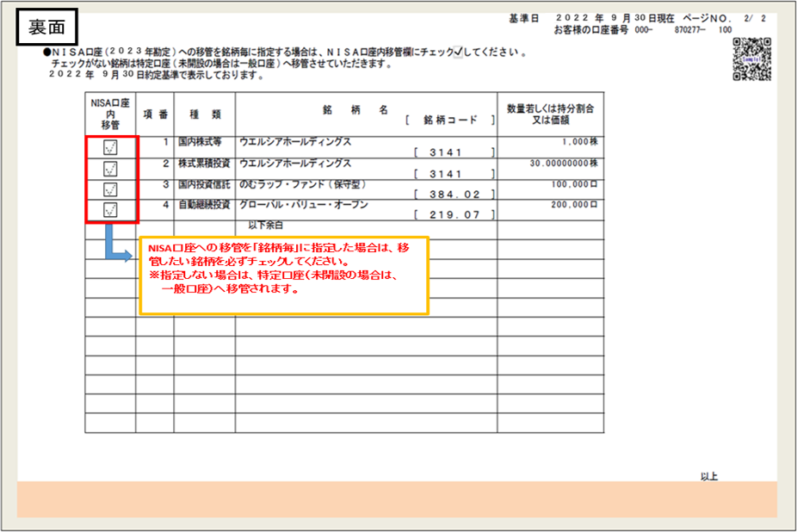
Task: Click のむラップ・ファンド（保守型） name
Action: pyautogui.click(x=303, y=184)
